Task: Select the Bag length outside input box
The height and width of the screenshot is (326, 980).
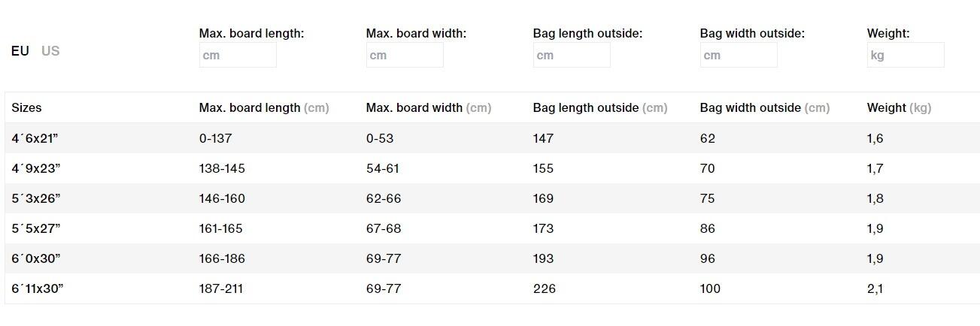Action: coord(572,55)
